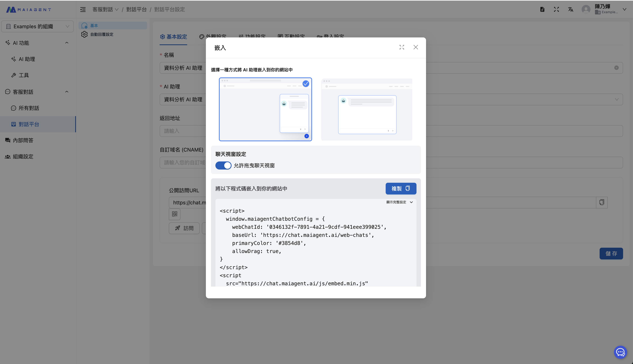Select the floating chat window embed option
The height and width of the screenshot is (364, 633).
[x=265, y=109]
